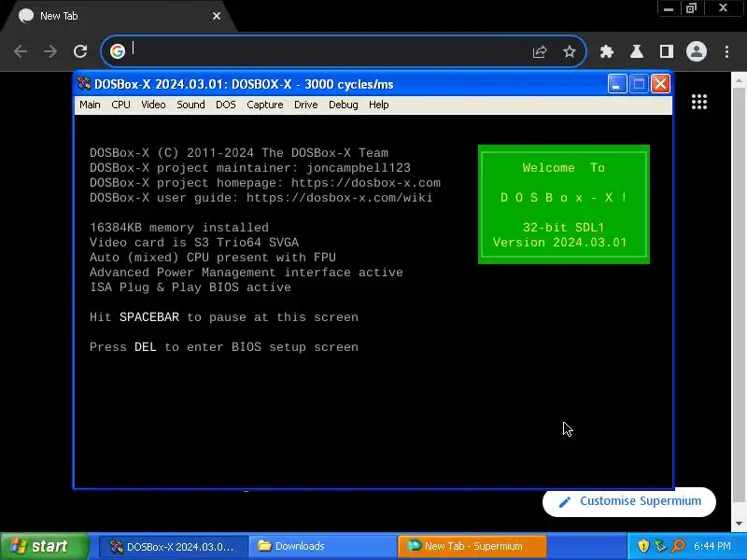This screenshot has height=560, width=747.
Task: Click the security shield tray icon
Action: coord(643,546)
